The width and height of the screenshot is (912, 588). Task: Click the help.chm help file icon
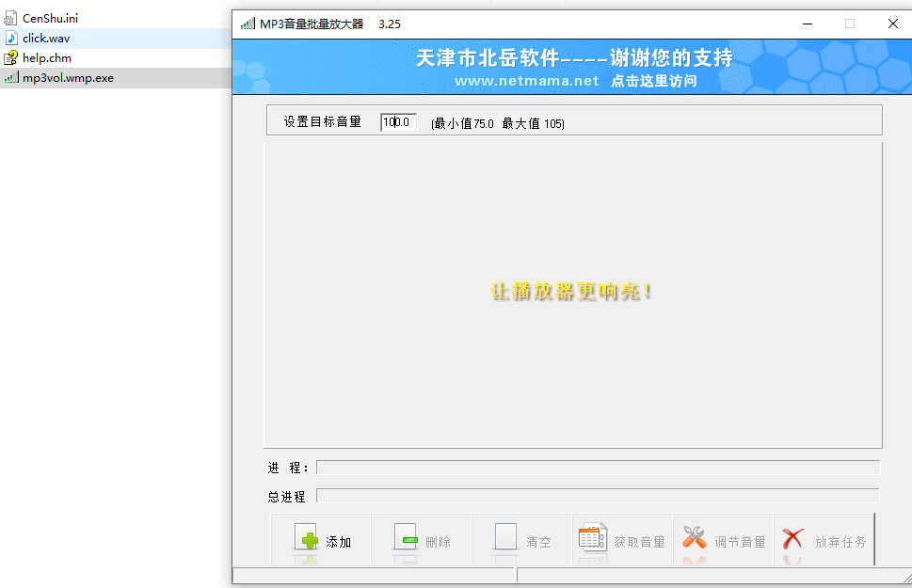11,58
